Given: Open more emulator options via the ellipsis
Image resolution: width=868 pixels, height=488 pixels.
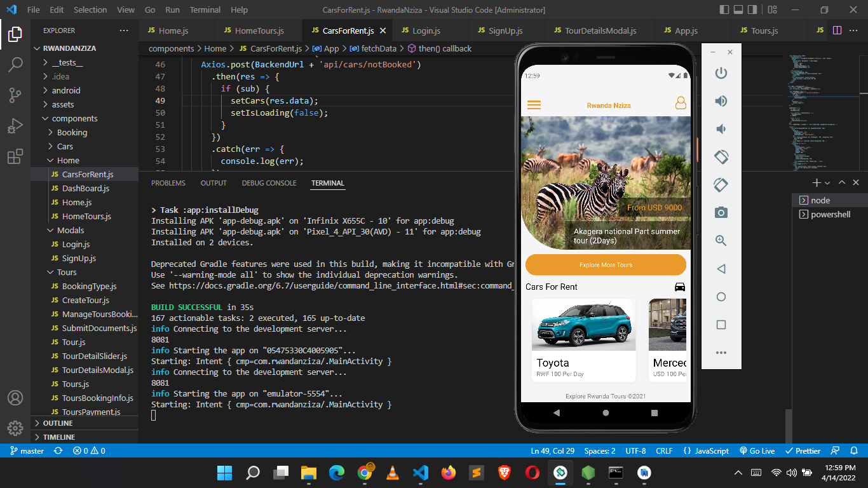Looking at the screenshot, I should pyautogui.click(x=721, y=353).
